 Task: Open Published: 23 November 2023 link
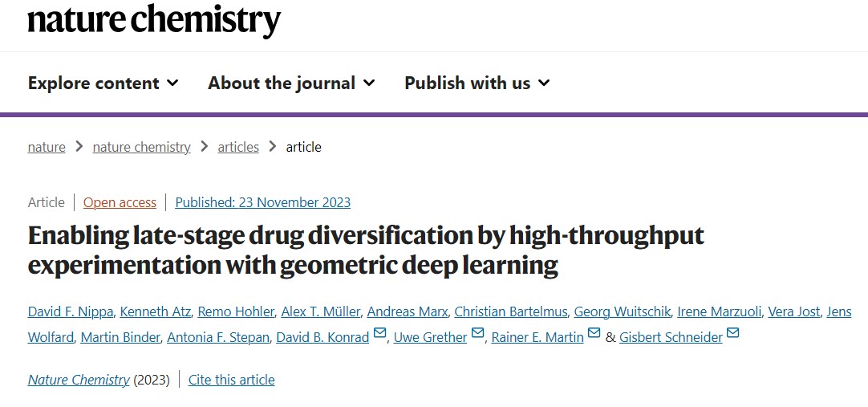click(263, 202)
